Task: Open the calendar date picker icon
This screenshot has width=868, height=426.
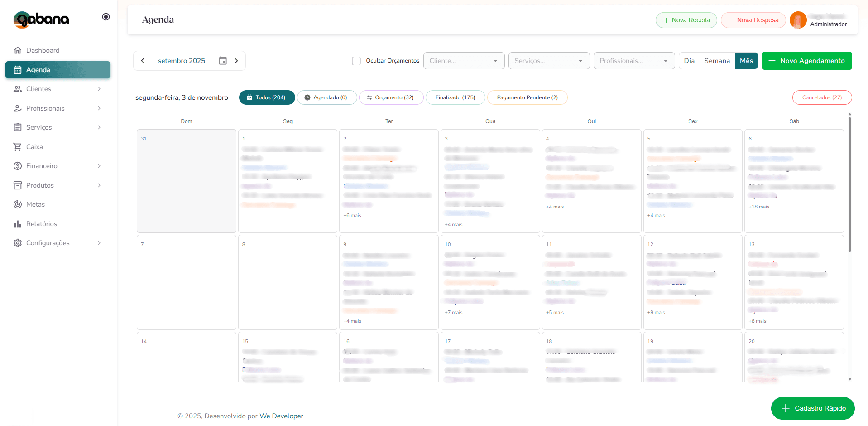Action: [223, 61]
